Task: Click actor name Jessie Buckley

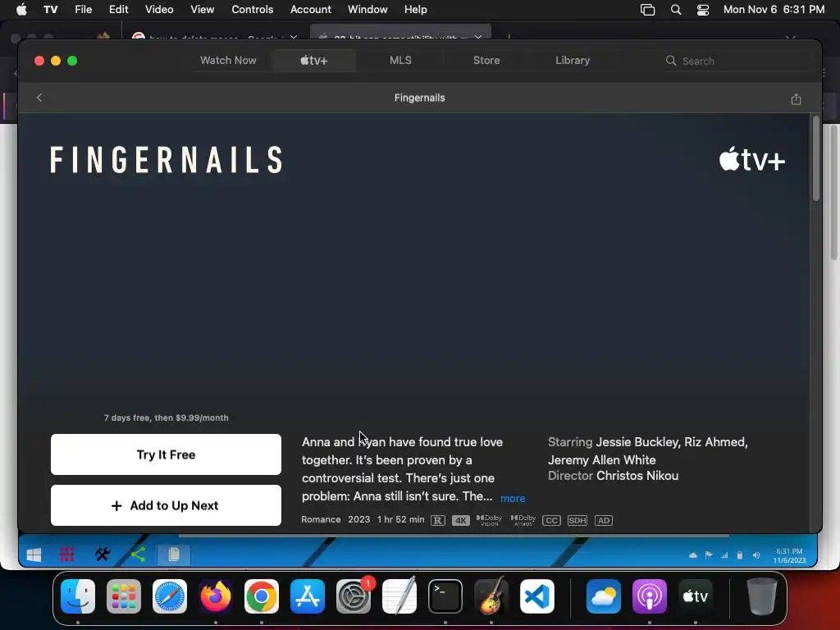Action: [x=637, y=442]
